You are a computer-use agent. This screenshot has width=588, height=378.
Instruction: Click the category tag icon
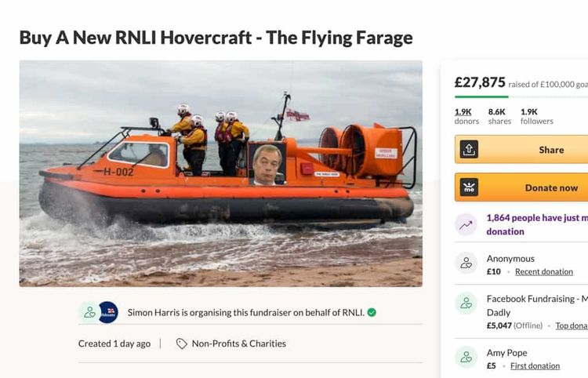[x=182, y=343]
